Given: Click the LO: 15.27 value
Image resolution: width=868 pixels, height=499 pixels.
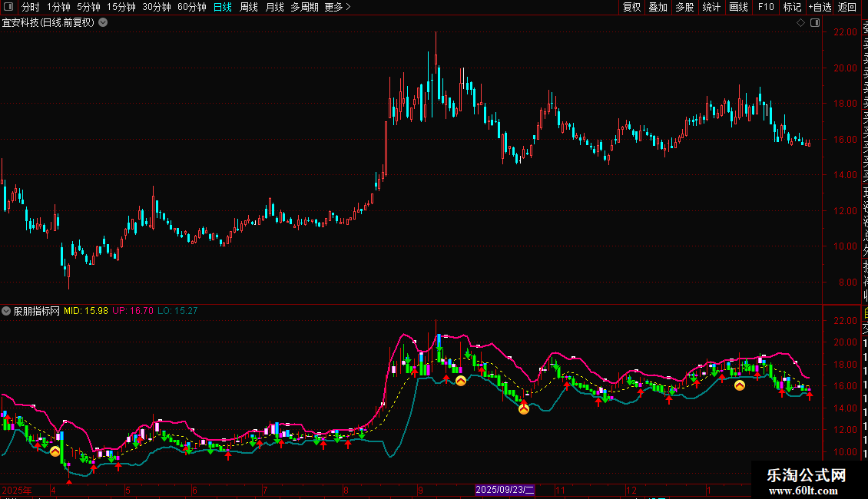Looking at the screenshot, I should click(177, 311).
